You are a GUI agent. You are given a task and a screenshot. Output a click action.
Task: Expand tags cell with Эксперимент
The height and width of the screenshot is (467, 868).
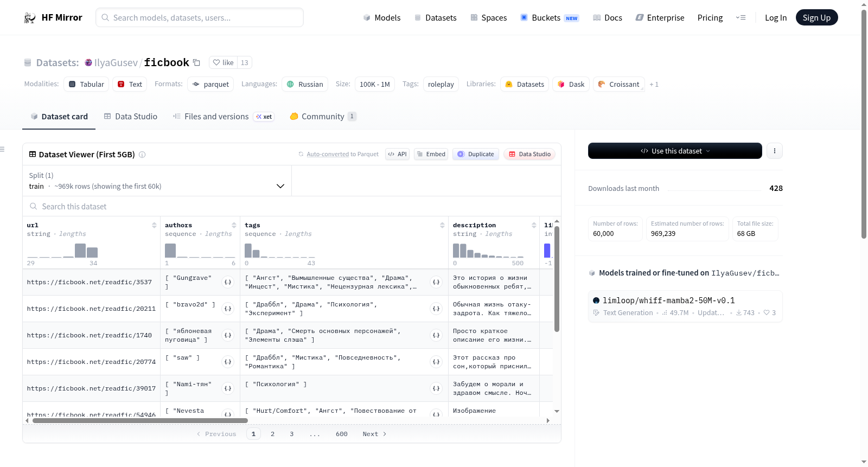point(436,309)
